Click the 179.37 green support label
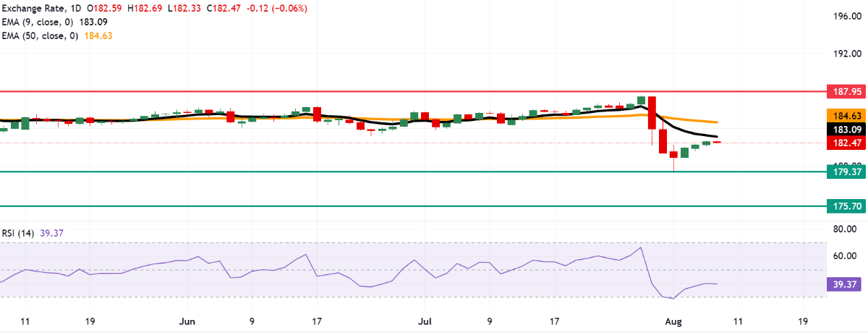 (x=846, y=172)
